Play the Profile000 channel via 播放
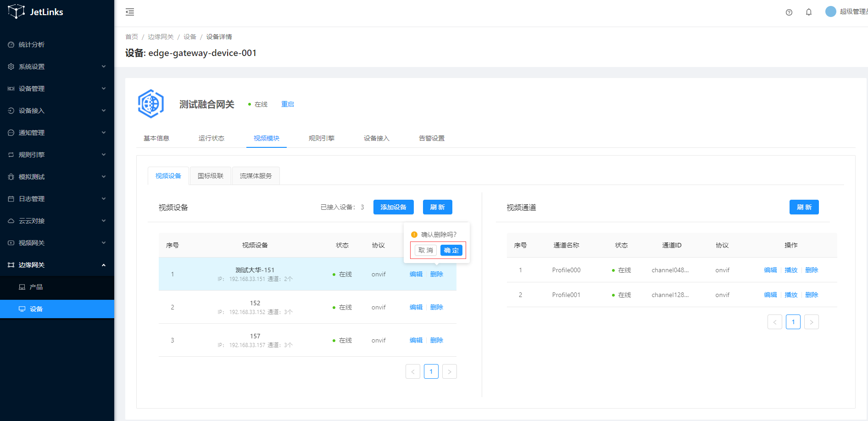868x421 pixels. coord(790,270)
